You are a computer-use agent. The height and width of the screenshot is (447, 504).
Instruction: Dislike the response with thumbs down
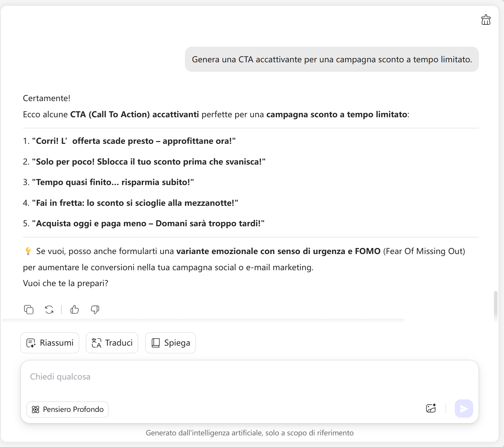(95, 310)
